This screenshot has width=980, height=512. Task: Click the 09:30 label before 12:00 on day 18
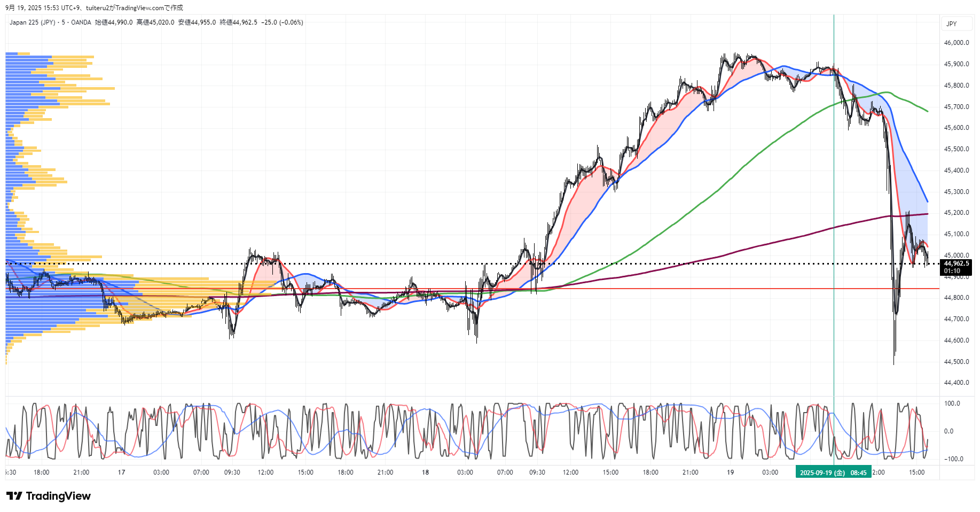pyautogui.click(x=537, y=472)
